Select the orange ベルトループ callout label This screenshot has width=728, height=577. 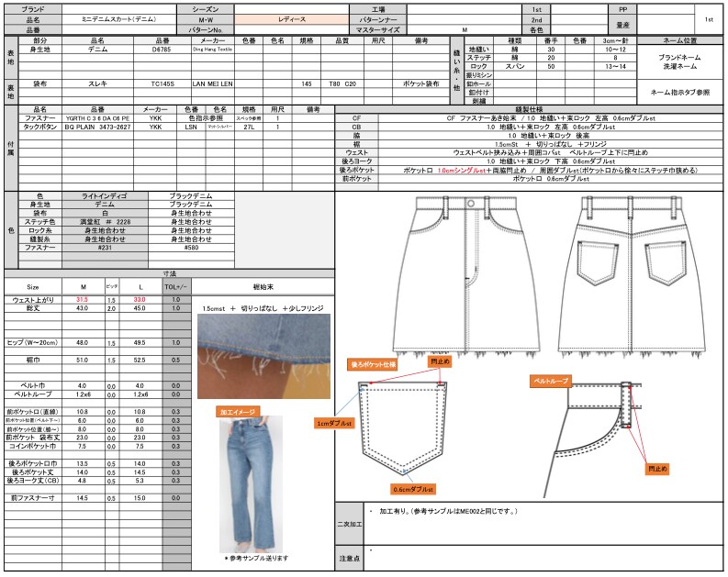[x=551, y=381]
